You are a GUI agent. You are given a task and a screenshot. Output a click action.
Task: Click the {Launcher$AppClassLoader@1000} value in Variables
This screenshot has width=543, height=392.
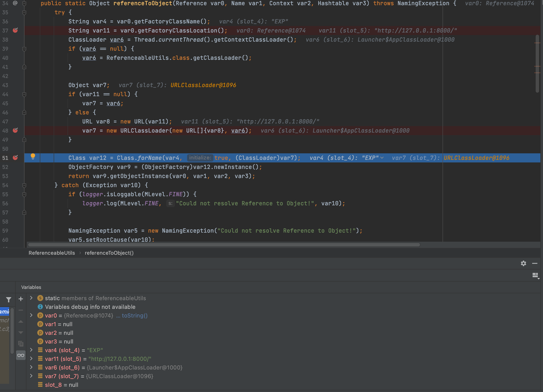coord(134,367)
